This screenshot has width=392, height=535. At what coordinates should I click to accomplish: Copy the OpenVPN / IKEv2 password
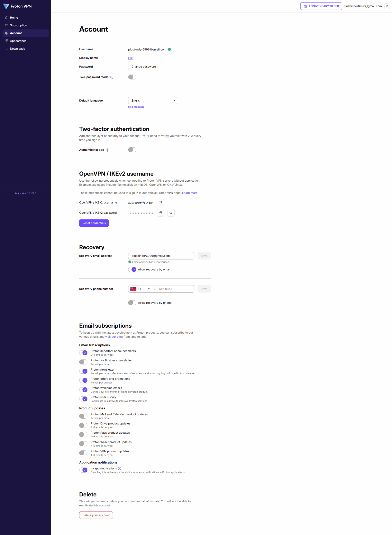pos(160,213)
